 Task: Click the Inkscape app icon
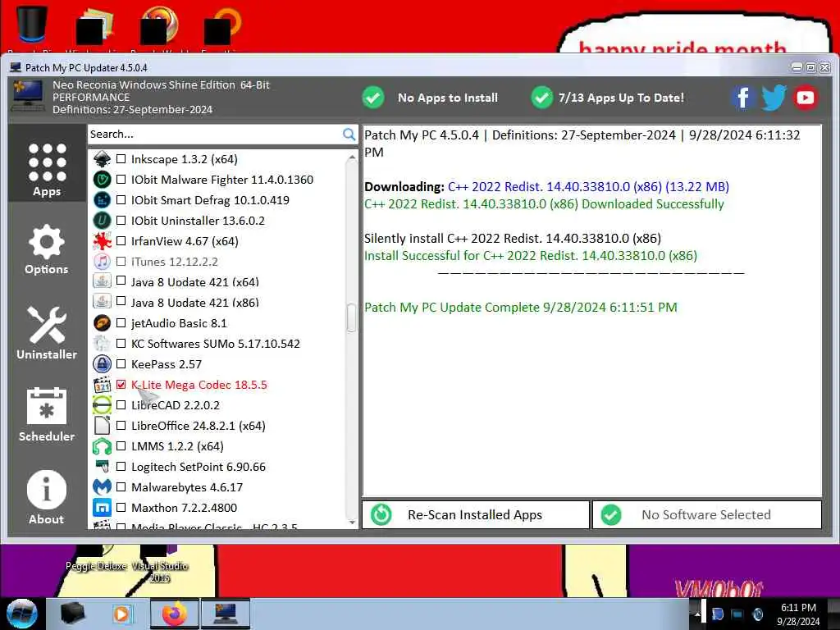102,159
